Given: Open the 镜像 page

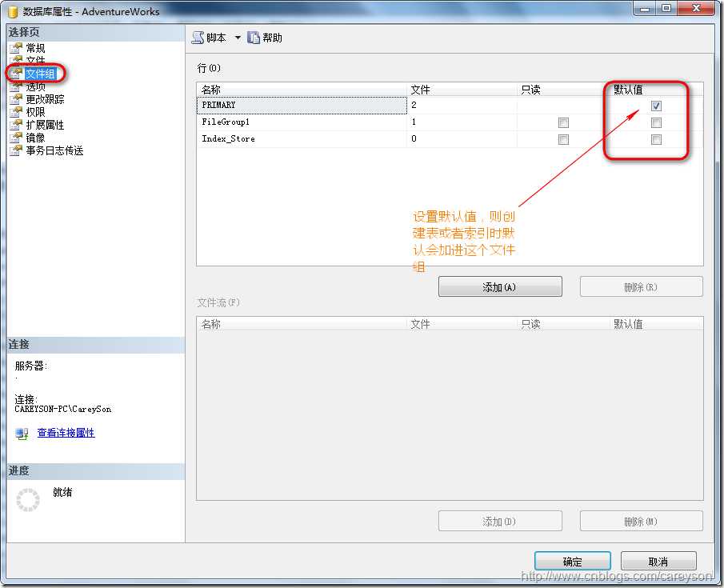Looking at the screenshot, I should (x=35, y=138).
